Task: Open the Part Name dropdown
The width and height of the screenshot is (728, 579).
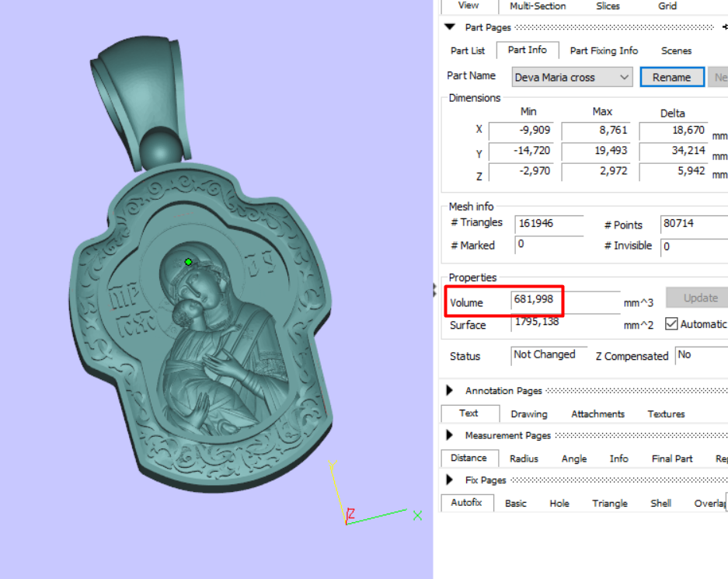Action: pos(572,77)
